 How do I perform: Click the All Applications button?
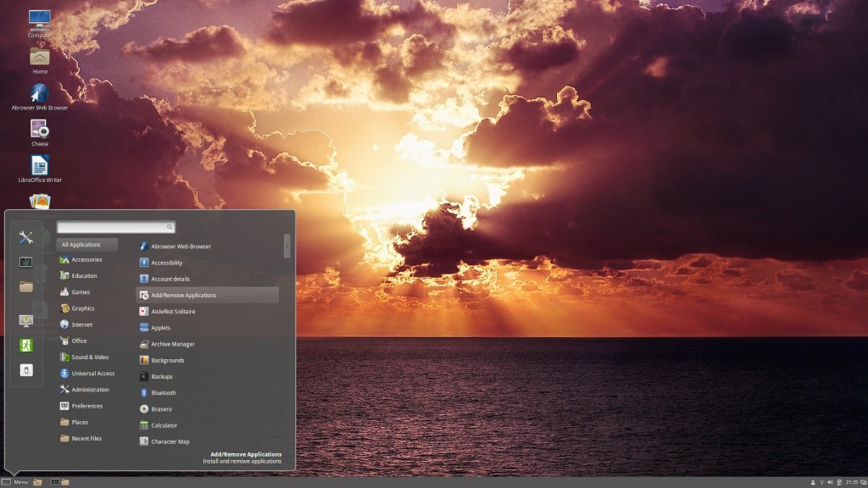pyautogui.click(x=87, y=245)
